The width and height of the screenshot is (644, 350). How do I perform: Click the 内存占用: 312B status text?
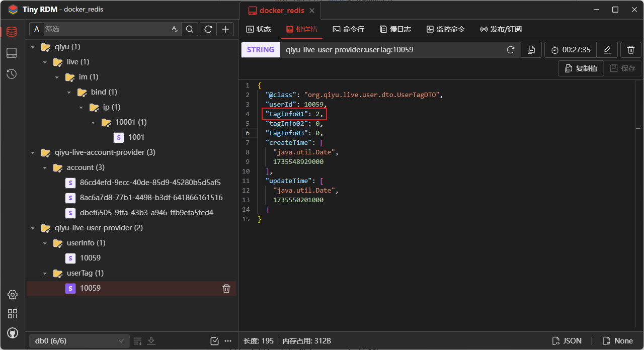[307, 341]
